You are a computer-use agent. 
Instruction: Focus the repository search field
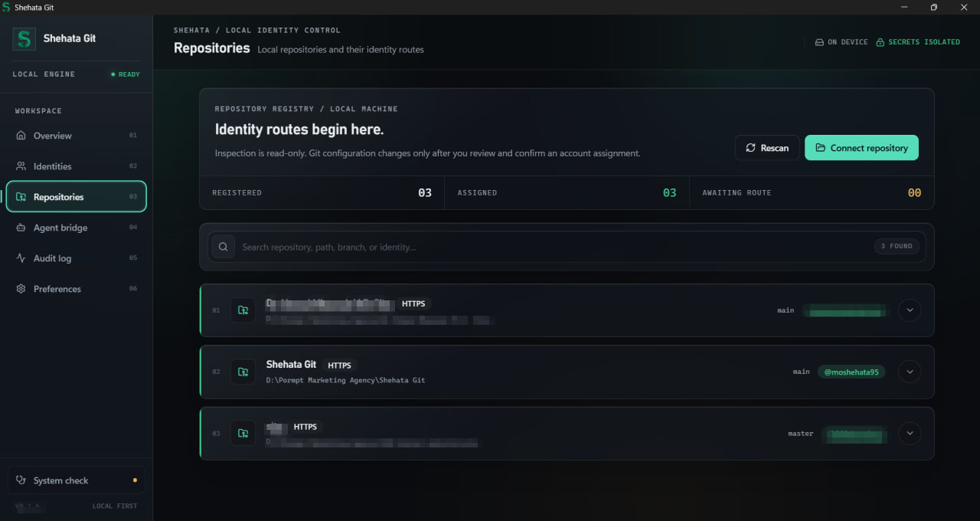[x=567, y=247]
